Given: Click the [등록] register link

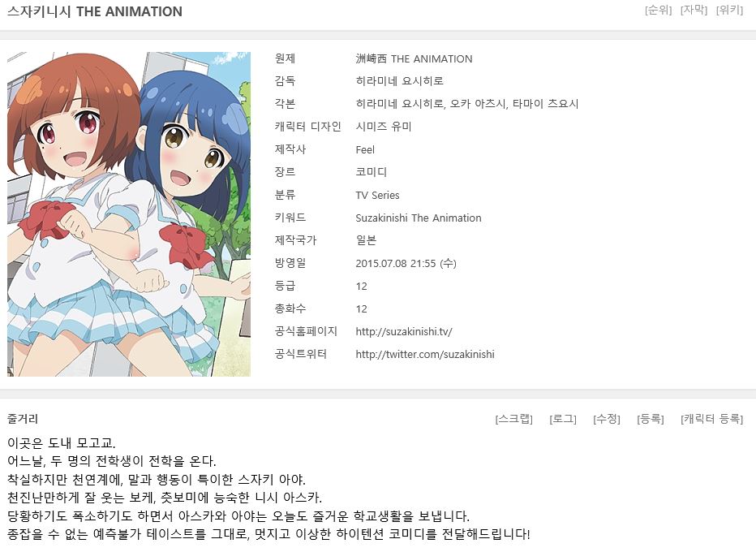Looking at the screenshot, I should pyautogui.click(x=651, y=419).
